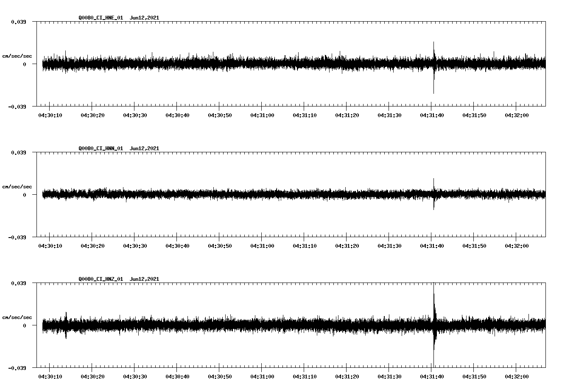This screenshot has width=576, height=392.
Task: Click the 04:31:00 time label under the HNZ plot
Action: tap(262, 376)
